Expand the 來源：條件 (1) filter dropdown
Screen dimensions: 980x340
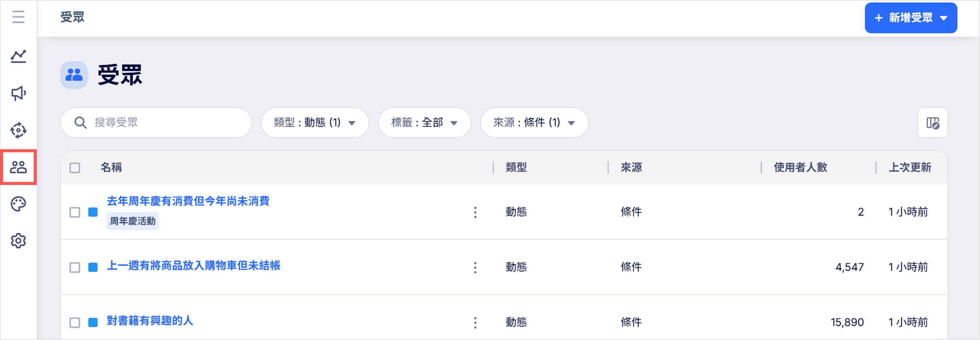(x=534, y=123)
